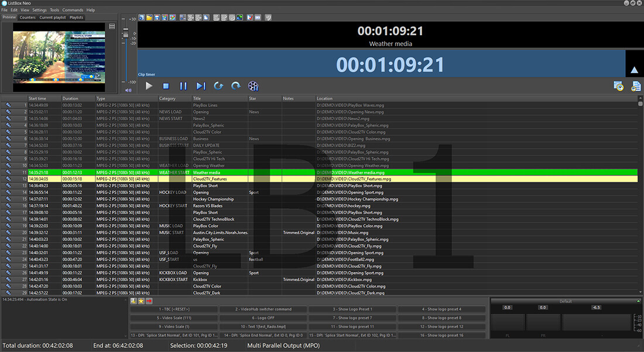
Task: Pause playback with the Pause button
Action: [x=183, y=86]
